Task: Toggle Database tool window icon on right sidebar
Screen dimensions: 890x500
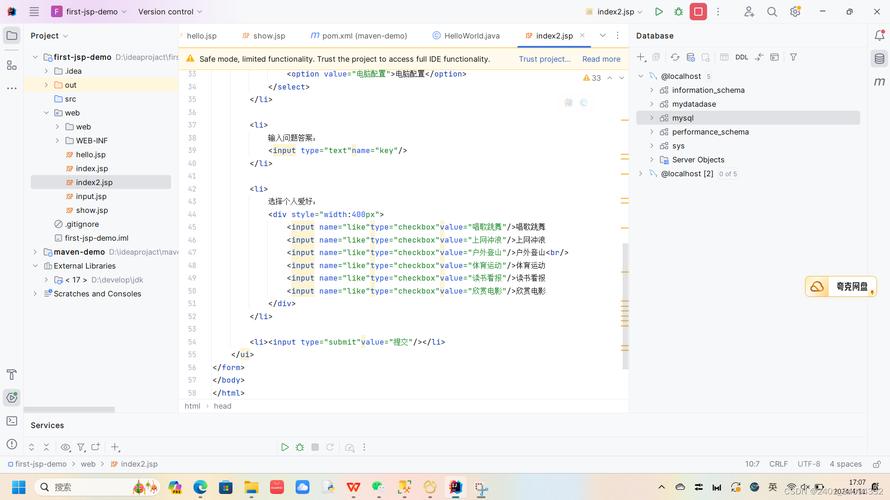Action: tap(879, 58)
